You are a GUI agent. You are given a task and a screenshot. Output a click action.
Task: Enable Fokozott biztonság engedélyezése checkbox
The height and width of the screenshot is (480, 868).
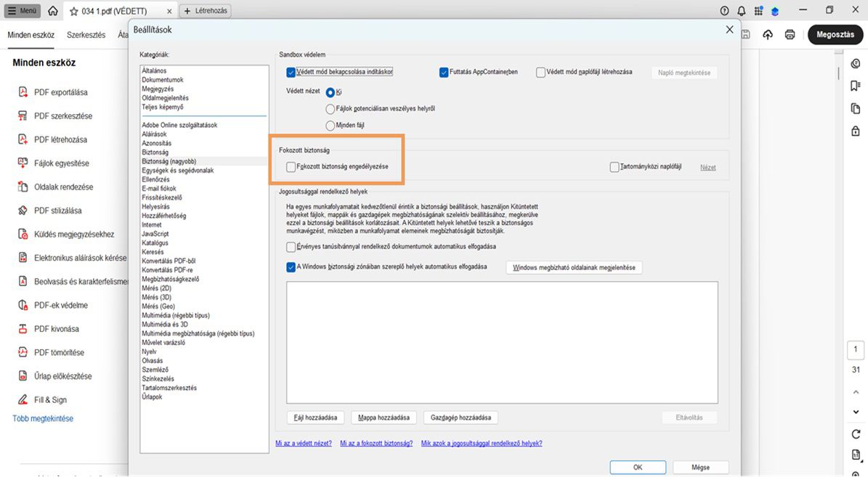291,167
